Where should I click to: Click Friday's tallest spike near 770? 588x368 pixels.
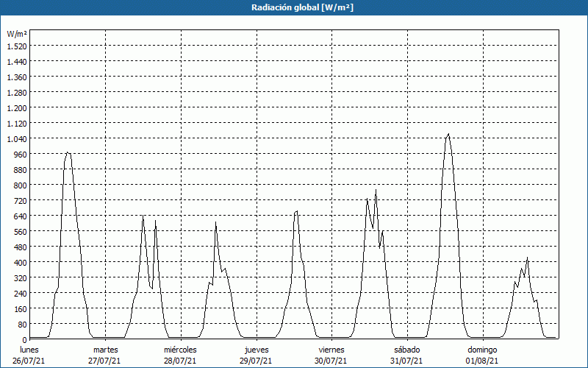click(376, 191)
